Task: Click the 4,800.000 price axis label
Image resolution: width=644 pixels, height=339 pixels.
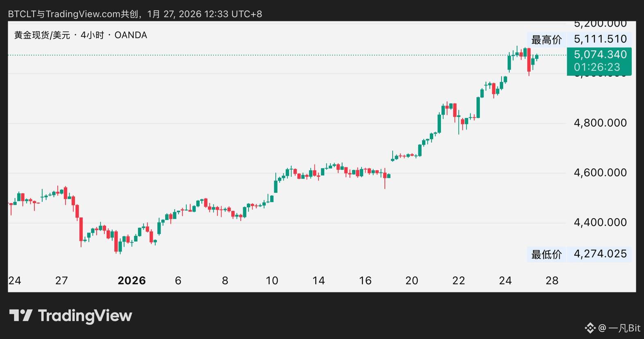Action: point(600,123)
